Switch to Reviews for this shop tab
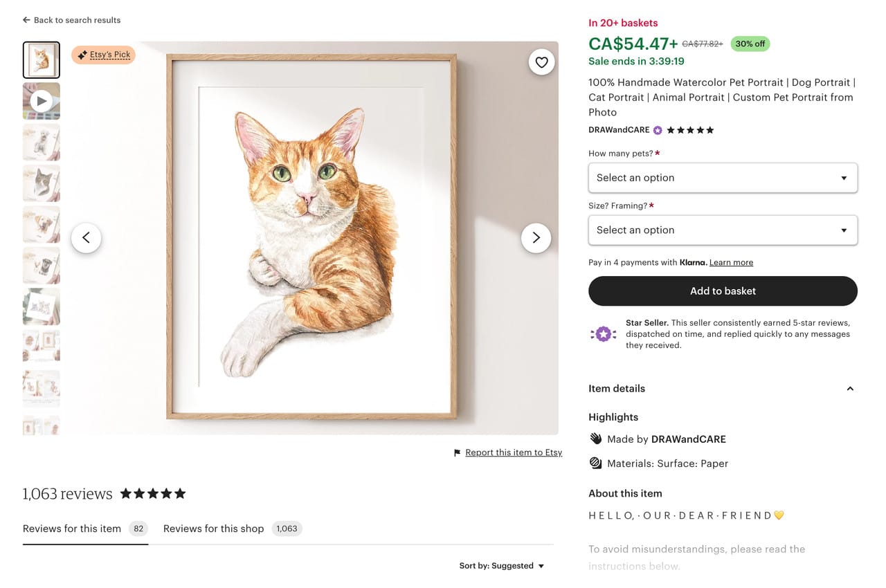Screen dimensions: 886x588 point(213,529)
